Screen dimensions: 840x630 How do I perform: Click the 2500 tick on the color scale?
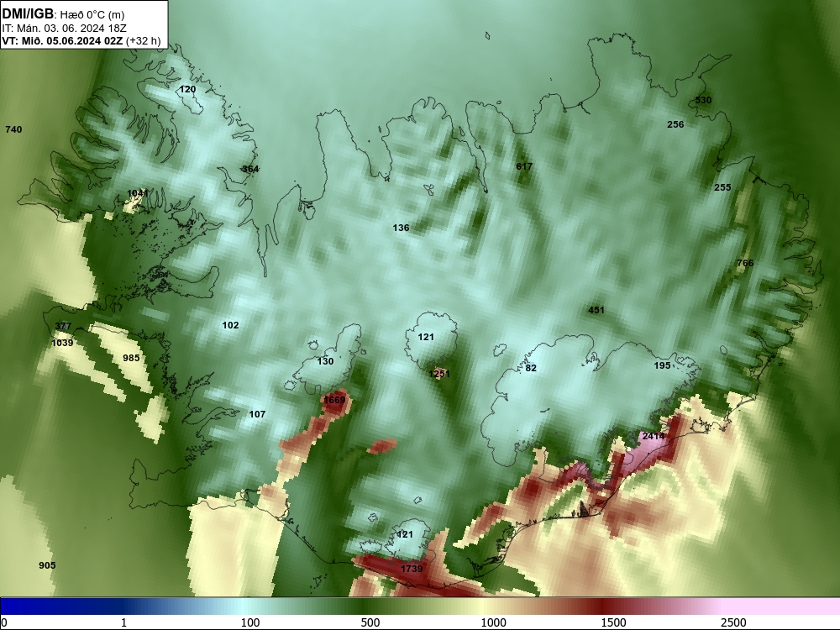733,622
